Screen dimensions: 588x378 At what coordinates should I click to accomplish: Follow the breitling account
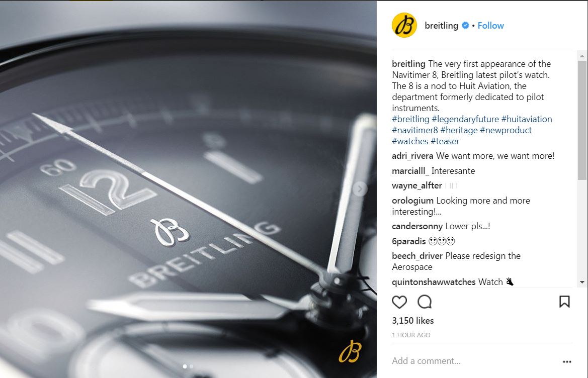point(490,26)
